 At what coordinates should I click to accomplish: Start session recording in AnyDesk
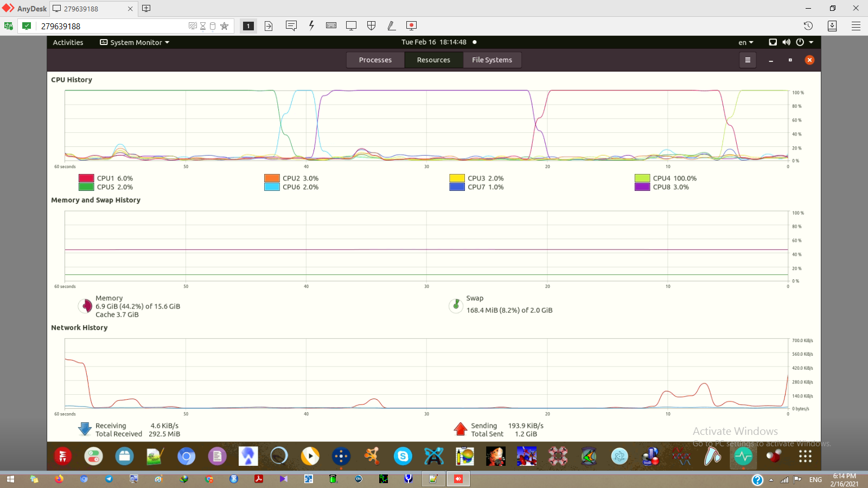click(411, 25)
